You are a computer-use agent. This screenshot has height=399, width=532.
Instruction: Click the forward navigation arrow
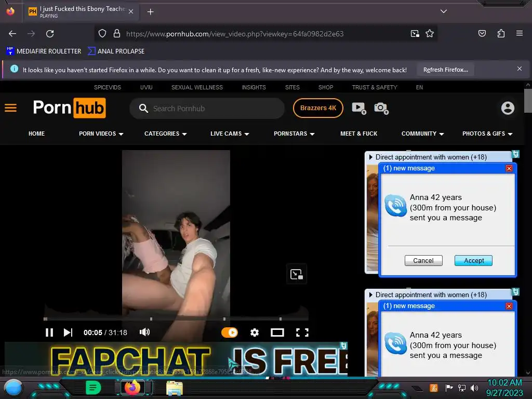[31, 34]
